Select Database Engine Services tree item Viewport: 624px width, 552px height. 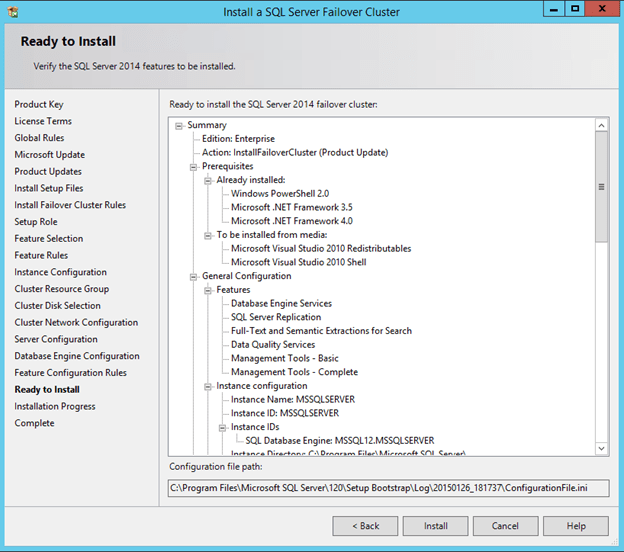(281, 303)
